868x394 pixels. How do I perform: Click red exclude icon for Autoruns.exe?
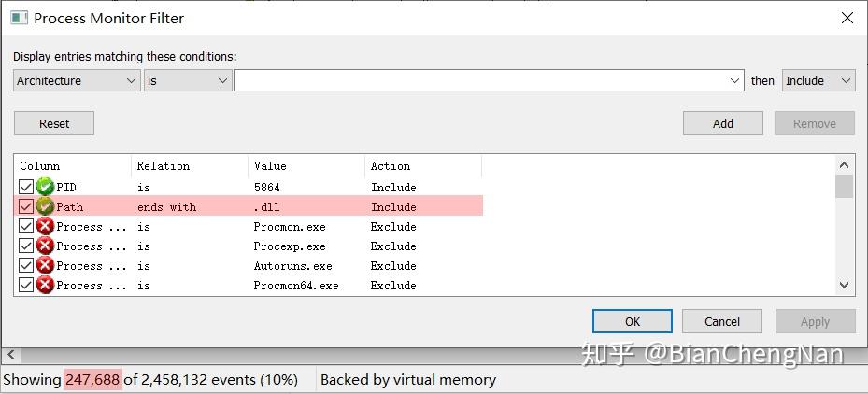pos(45,266)
